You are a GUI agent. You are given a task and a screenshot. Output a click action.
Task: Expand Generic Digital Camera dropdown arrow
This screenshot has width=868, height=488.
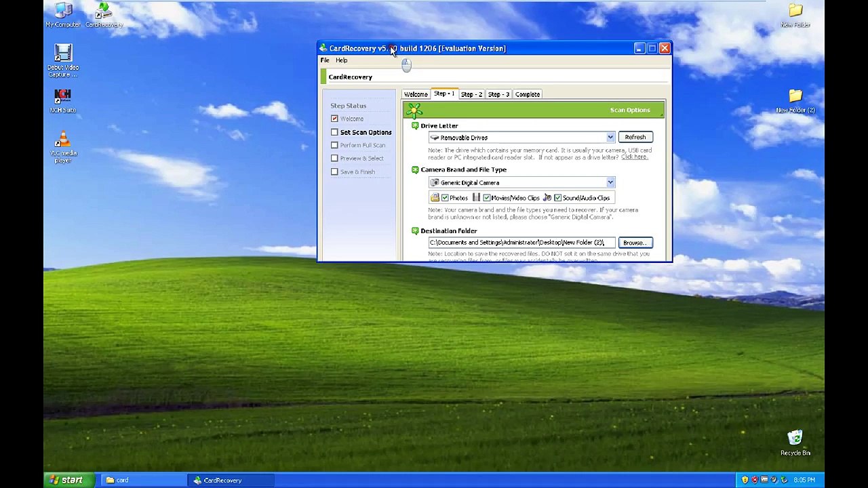[x=610, y=182]
